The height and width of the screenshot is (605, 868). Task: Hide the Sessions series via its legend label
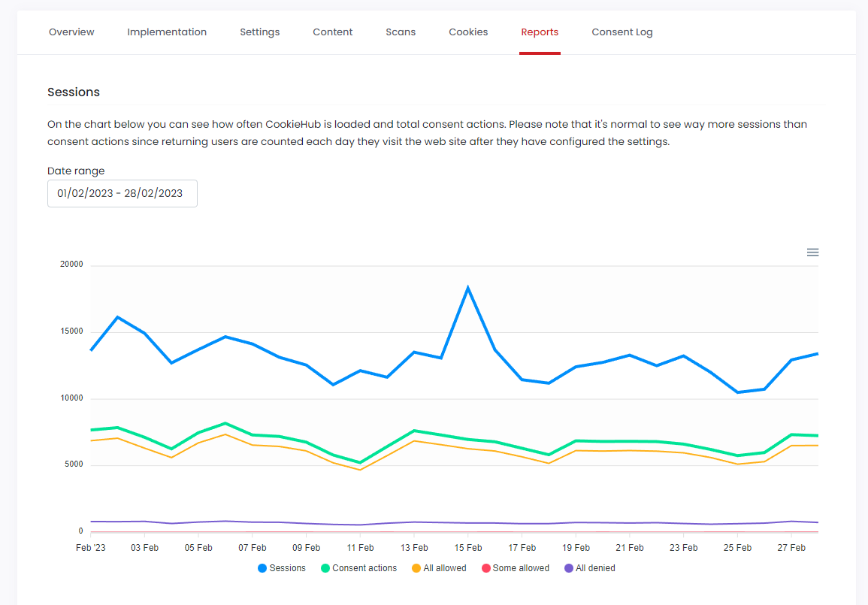tap(288, 568)
